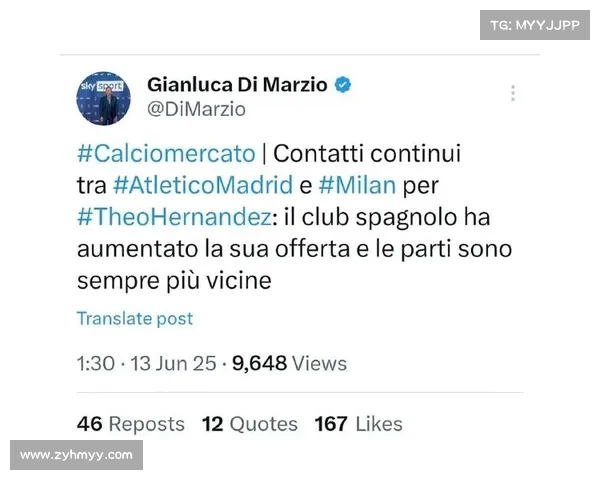Click the blue verified badge icon
Screen dimensions: 600x480
pyautogui.click(x=343, y=85)
